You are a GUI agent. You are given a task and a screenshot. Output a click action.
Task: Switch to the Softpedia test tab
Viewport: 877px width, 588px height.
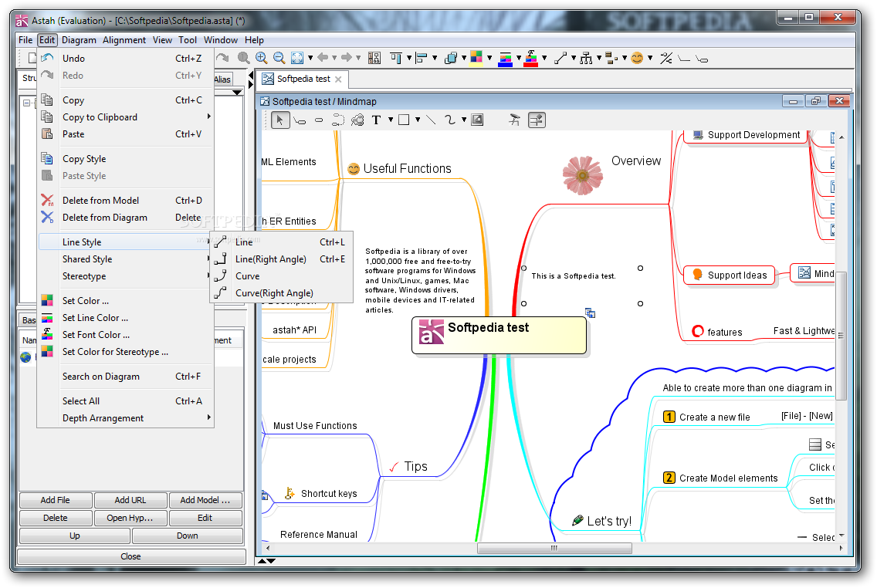point(303,79)
